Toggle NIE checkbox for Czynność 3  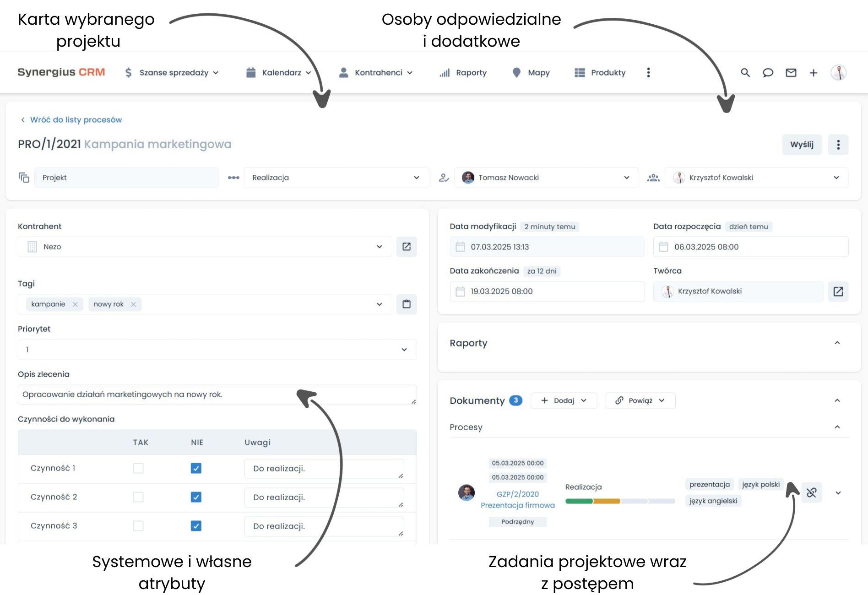195,526
